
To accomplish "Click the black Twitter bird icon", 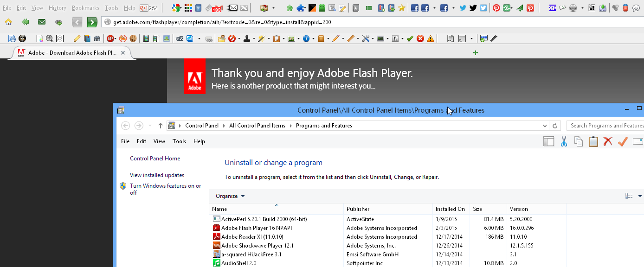I will 473,8.
